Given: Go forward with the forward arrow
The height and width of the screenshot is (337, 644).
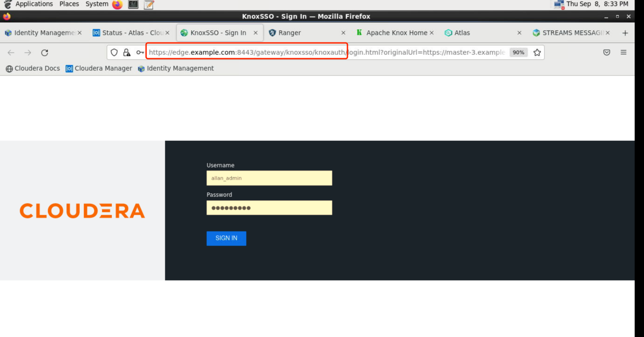Looking at the screenshot, I should (28, 52).
